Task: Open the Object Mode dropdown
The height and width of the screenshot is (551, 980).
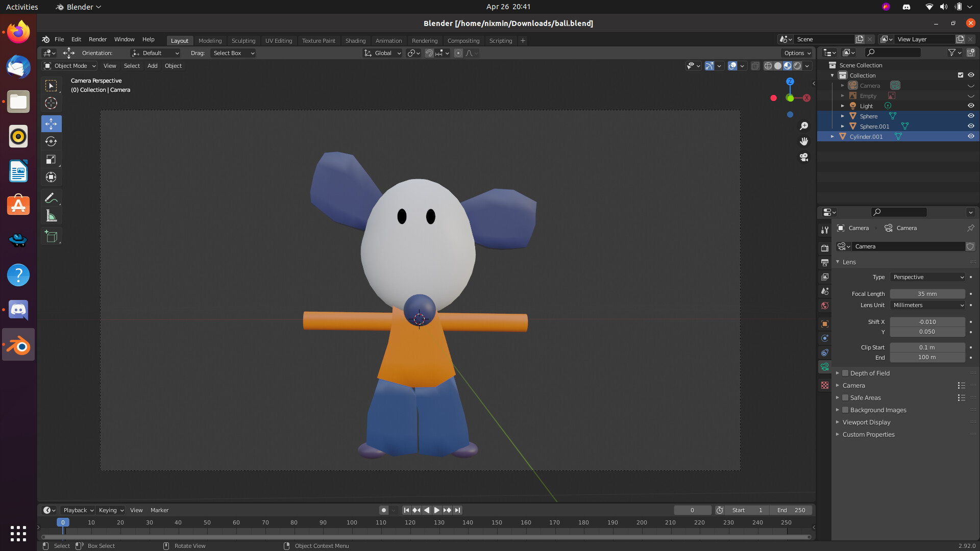Action: coord(70,66)
